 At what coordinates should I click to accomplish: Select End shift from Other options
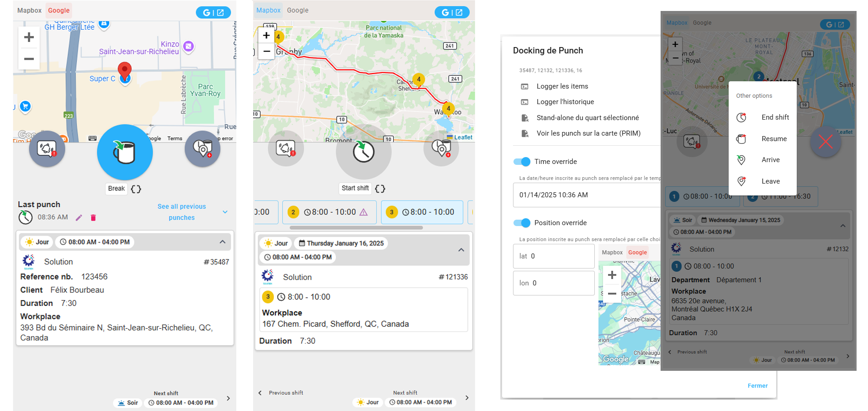pos(775,117)
